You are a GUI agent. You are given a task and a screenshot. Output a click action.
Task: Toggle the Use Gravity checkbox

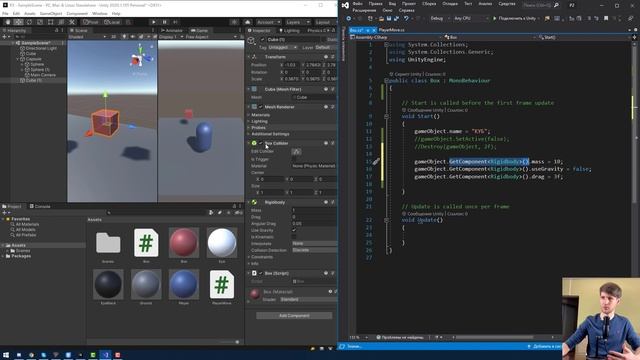pyautogui.click(x=294, y=230)
